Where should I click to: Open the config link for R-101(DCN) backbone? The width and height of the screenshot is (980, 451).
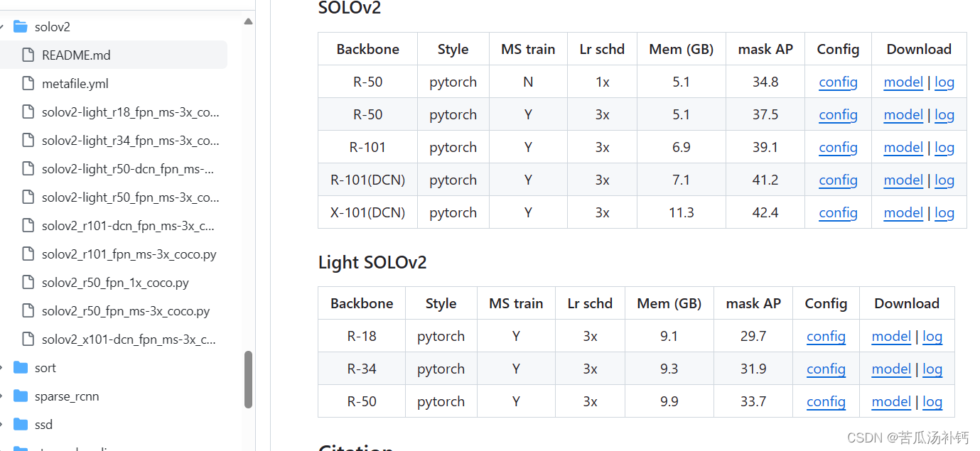[838, 180]
